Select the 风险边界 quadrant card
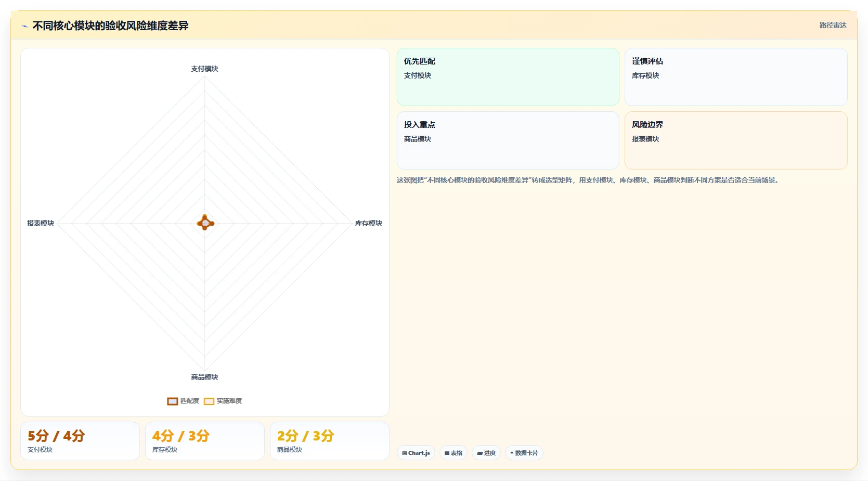868x481 pixels. tap(736, 140)
